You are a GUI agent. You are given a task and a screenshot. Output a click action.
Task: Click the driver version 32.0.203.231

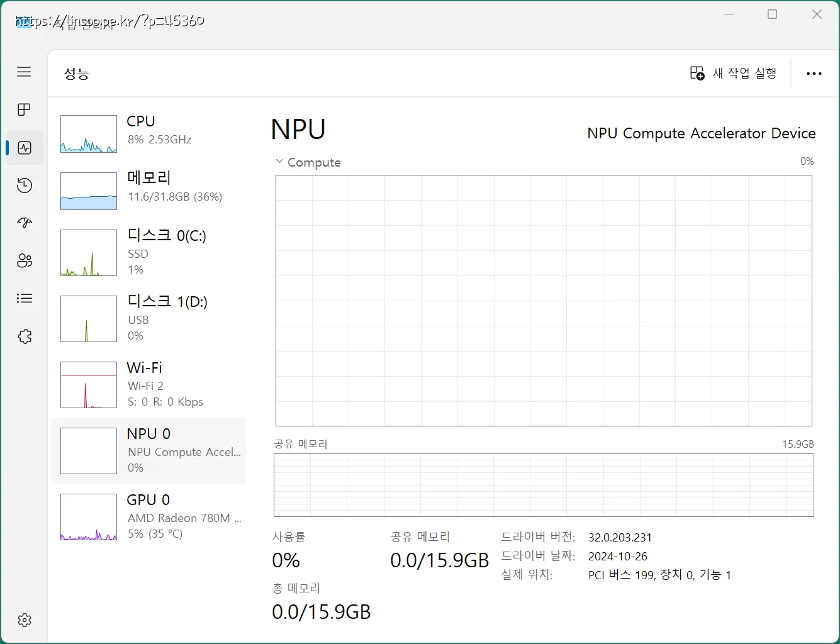(x=620, y=538)
